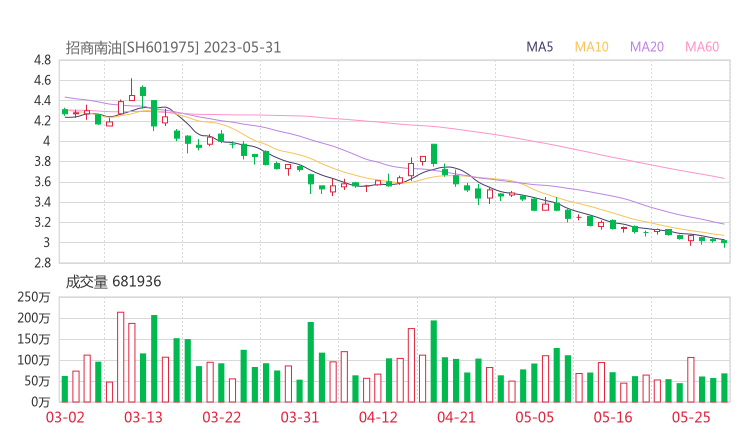
Task: Click the 03-02 date axis label
Action: (x=65, y=417)
